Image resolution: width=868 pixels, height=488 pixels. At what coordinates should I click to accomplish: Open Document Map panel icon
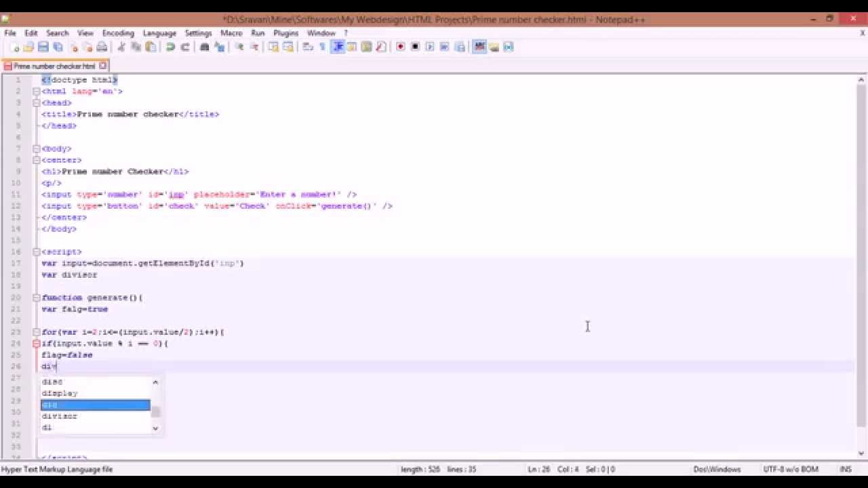click(366, 47)
